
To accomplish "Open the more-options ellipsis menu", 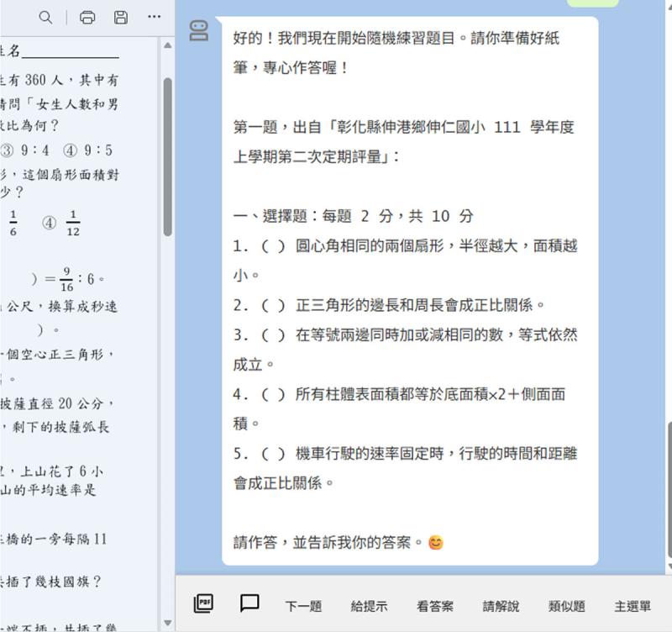I will click(154, 16).
